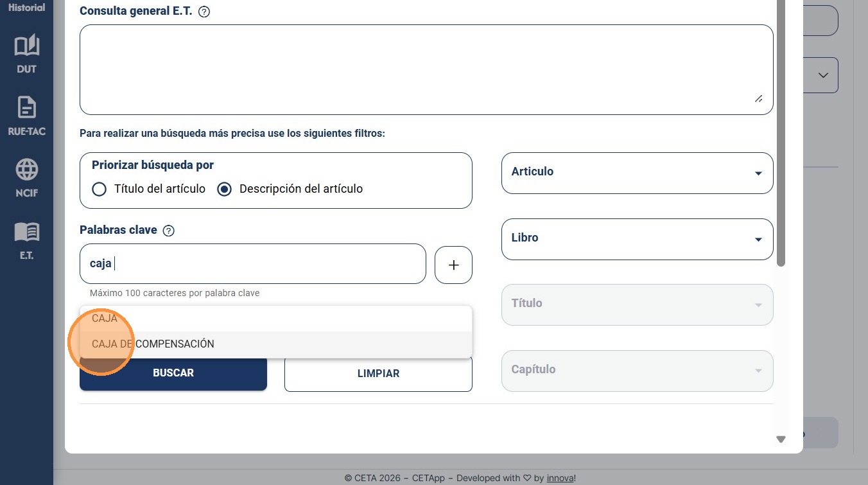Choose CAJA suggestion from the autocomplete list
Viewport: 868px width, 485px height.
[x=275, y=319]
